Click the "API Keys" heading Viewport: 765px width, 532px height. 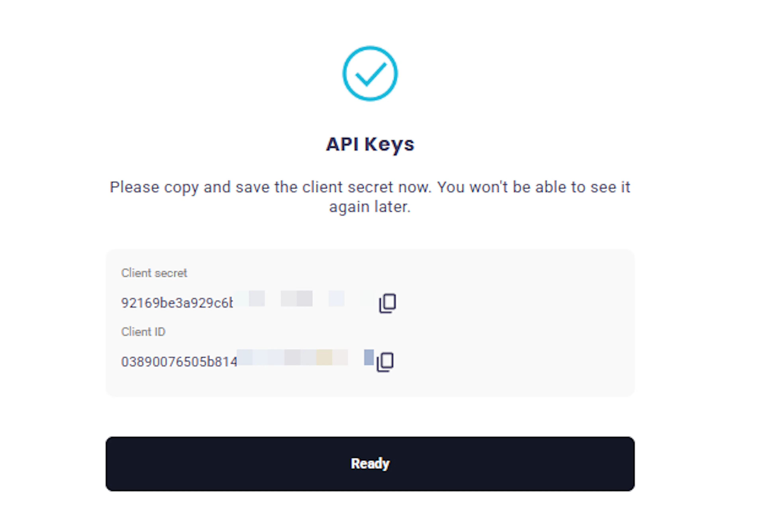pyautogui.click(x=370, y=144)
